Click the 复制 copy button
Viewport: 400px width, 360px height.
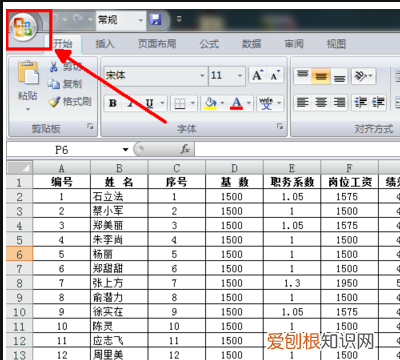tap(65, 84)
